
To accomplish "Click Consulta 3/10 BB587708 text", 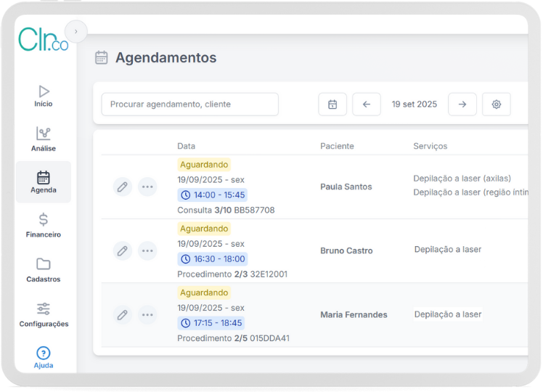I will 226,211.
